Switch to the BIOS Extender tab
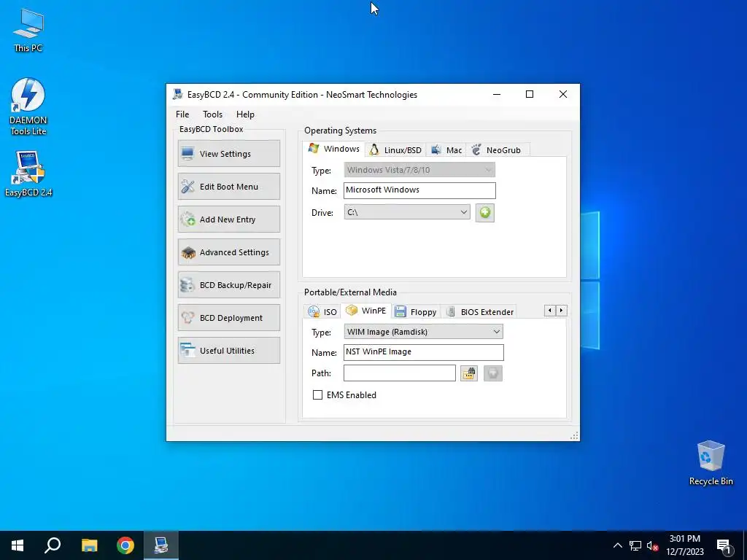Image resolution: width=747 pixels, height=560 pixels. click(x=479, y=312)
